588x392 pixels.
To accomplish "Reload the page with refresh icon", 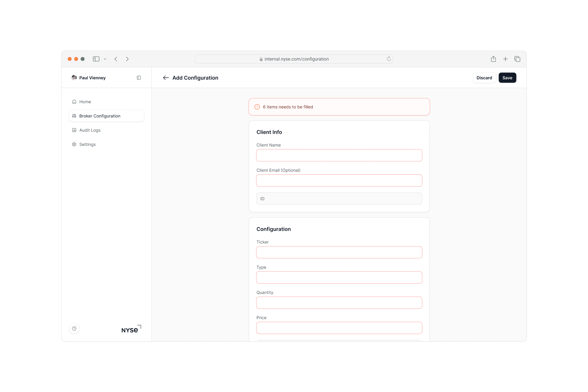I will (389, 59).
